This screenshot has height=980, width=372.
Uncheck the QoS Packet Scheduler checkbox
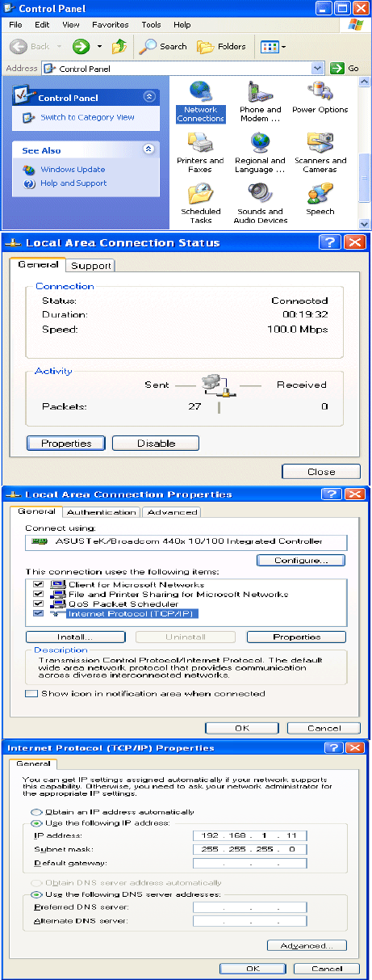coord(37,604)
